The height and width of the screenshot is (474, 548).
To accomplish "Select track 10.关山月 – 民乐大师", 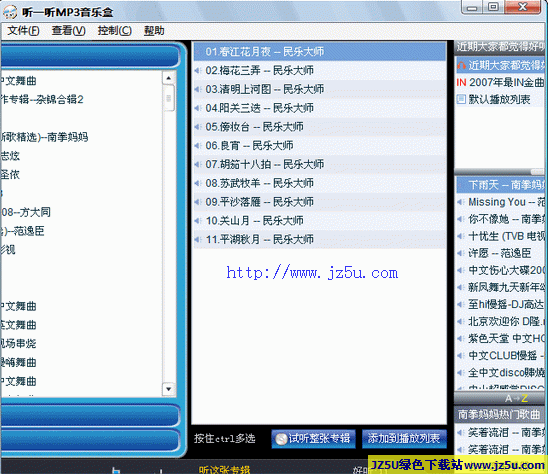I will (x=320, y=221).
